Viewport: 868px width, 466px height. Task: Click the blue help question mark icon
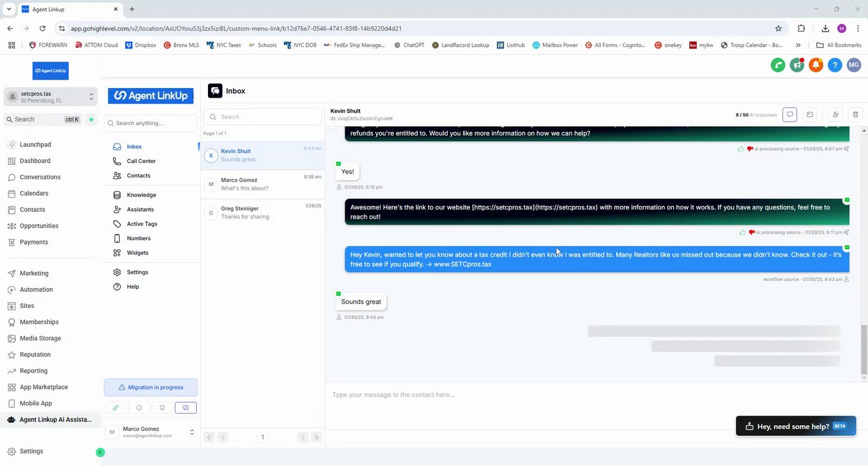click(x=835, y=65)
